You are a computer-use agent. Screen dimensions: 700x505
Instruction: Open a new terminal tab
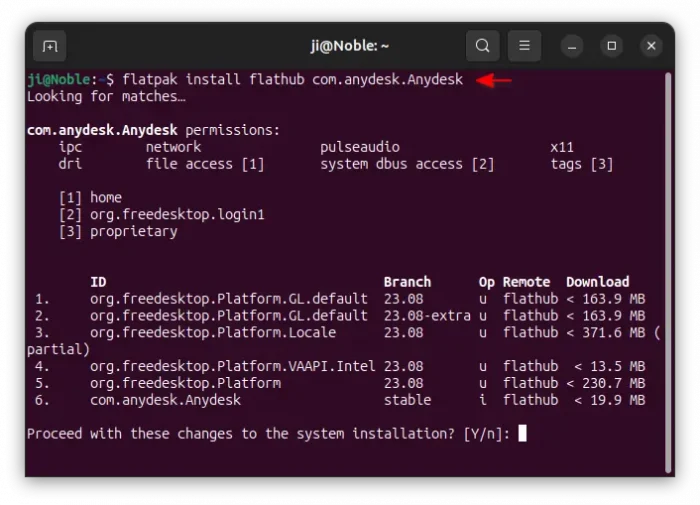pos(50,46)
